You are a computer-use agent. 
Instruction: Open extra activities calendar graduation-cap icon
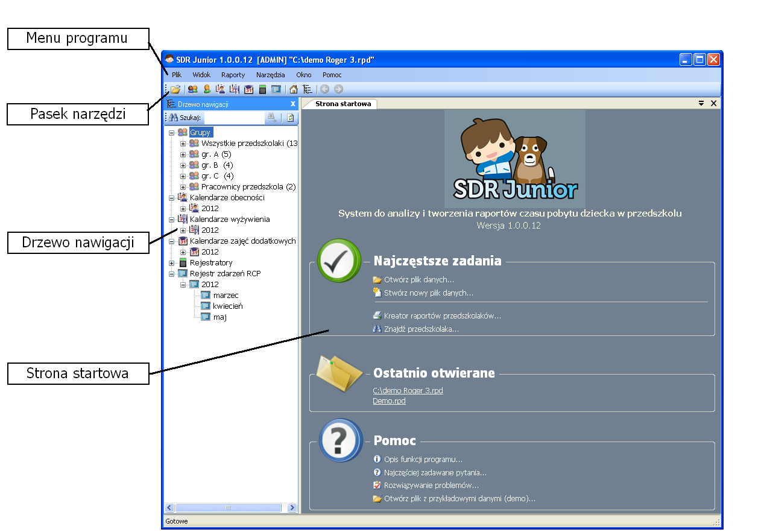tap(248, 89)
